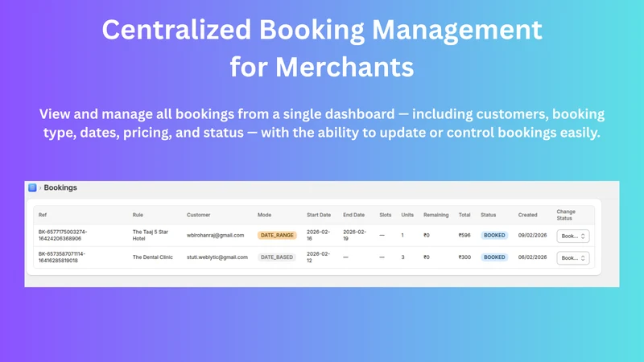Click the blue app icon beside Bookings
This screenshot has width=644, height=362.
(x=32, y=187)
